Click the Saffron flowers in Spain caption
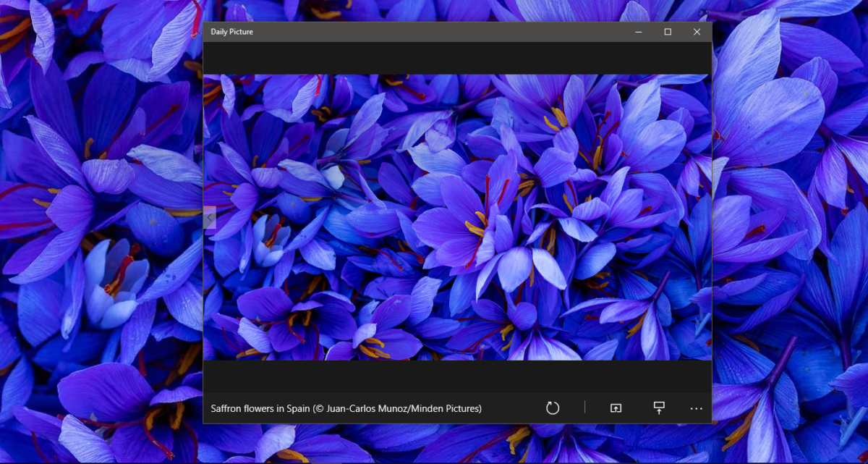The height and width of the screenshot is (464, 868). pos(345,408)
